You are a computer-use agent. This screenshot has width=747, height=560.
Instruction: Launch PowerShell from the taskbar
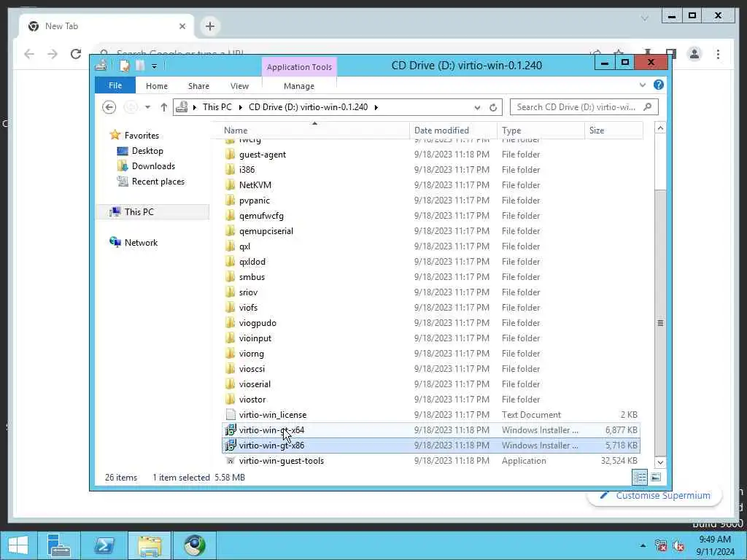point(104,545)
